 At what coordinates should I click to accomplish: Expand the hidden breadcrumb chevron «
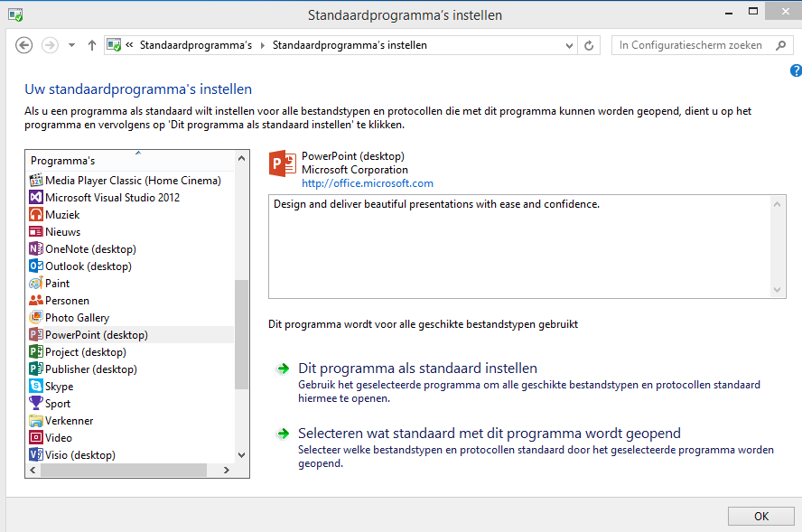click(x=129, y=45)
